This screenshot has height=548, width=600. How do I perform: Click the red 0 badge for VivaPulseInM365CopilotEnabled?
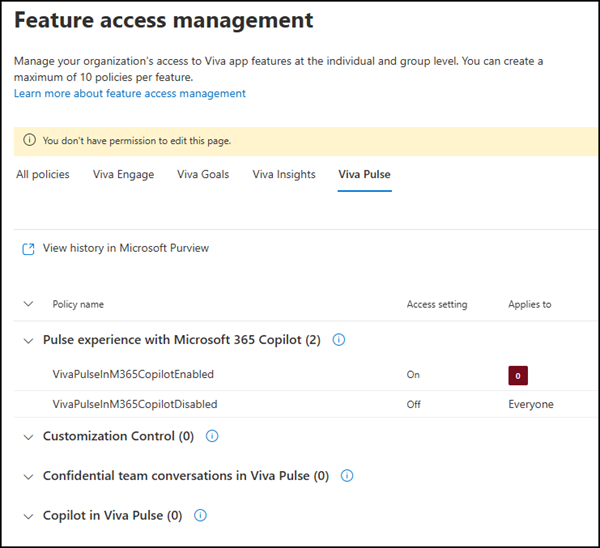(518, 375)
